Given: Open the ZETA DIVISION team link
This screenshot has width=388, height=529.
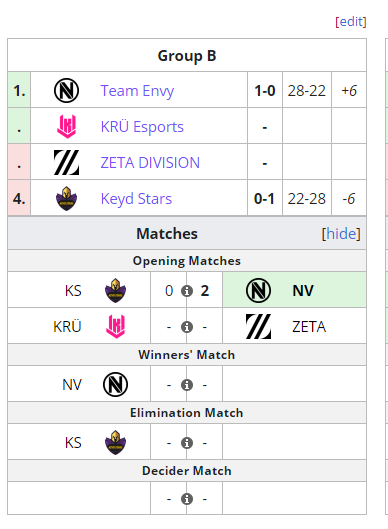Looking at the screenshot, I should (x=150, y=163).
